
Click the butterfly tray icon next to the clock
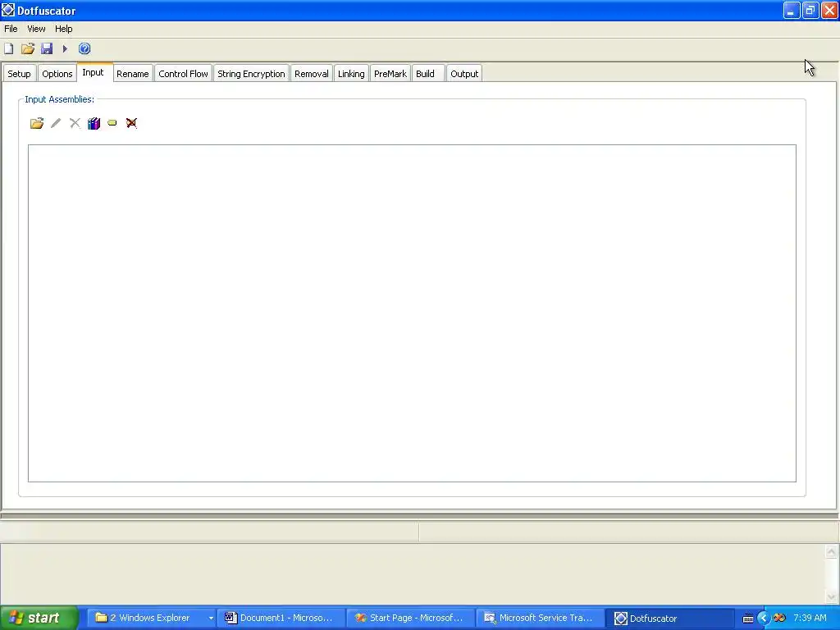(780, 619)
